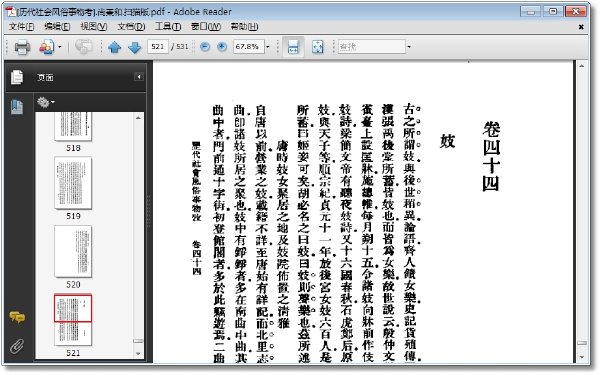The width and height of the screenshot is (600, 375).
Task: Maximize the Adobe Reader window
Action: 553,11
